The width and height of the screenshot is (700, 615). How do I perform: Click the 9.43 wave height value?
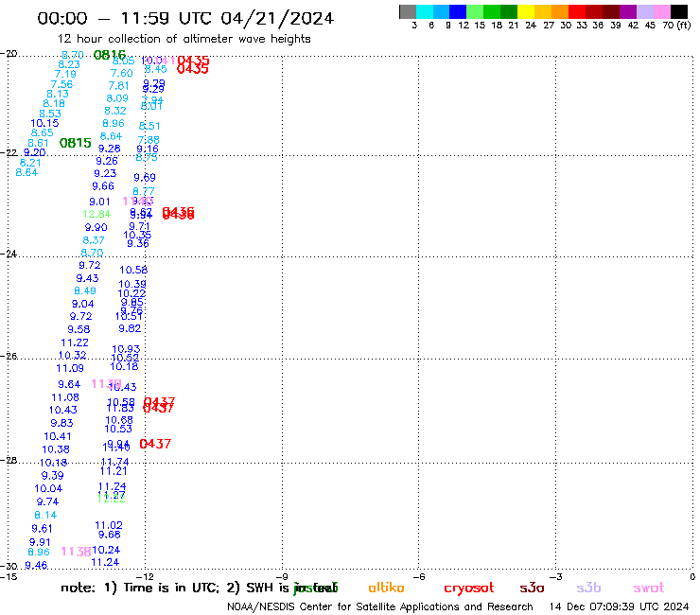[x=87, y=279]
